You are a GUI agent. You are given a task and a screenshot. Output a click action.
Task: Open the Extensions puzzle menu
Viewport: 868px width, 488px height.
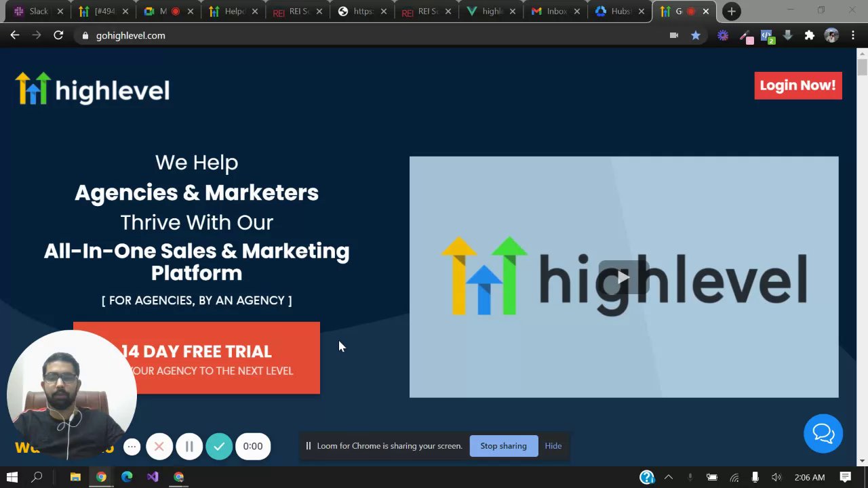pyautogui.click(x=810, y=35)
